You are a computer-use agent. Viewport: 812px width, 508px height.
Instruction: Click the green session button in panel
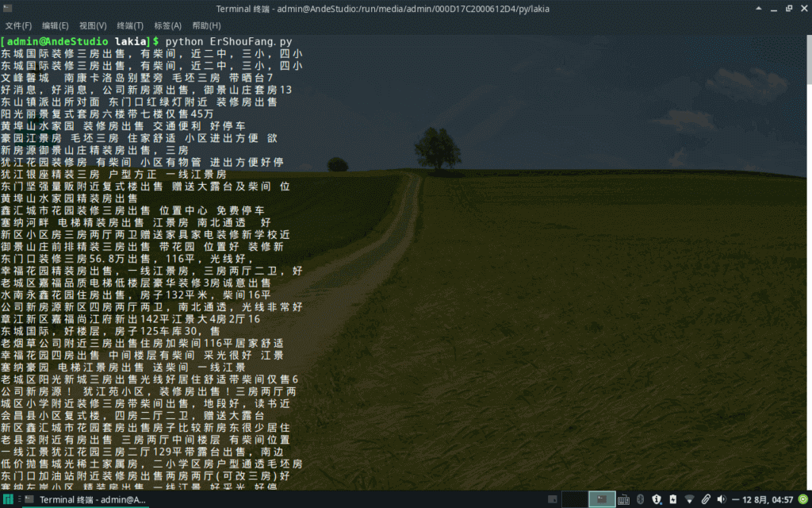pos(802,499)
